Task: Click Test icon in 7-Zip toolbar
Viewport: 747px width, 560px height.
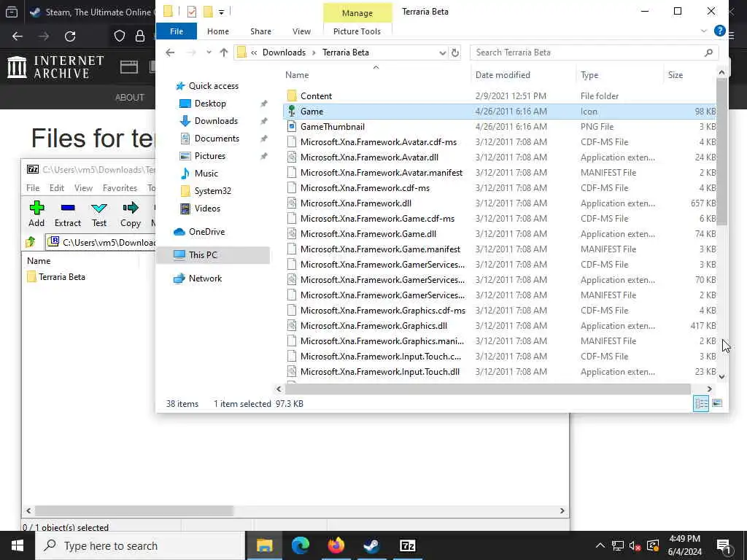Action: click(99, 208)
